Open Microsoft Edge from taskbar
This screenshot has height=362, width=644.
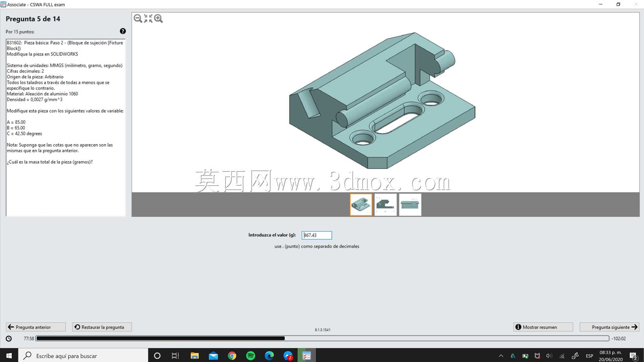coord(269,356)
